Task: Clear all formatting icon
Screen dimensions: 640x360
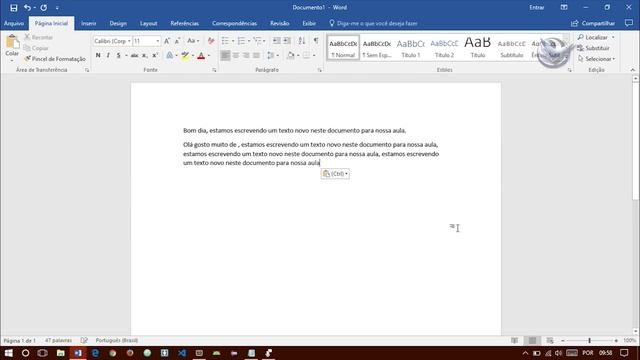Action: tap(211, 41)
